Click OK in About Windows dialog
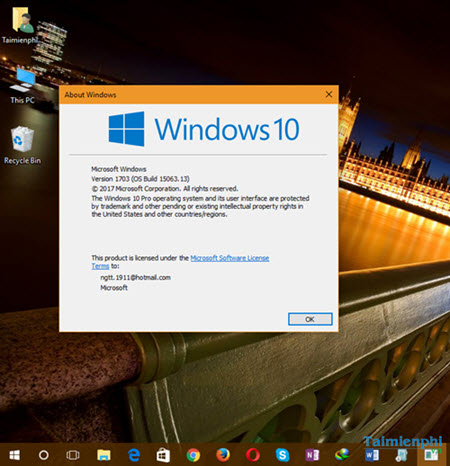This screenshot has width=450, height=466. pyautogui.click(x=310, y=319)
